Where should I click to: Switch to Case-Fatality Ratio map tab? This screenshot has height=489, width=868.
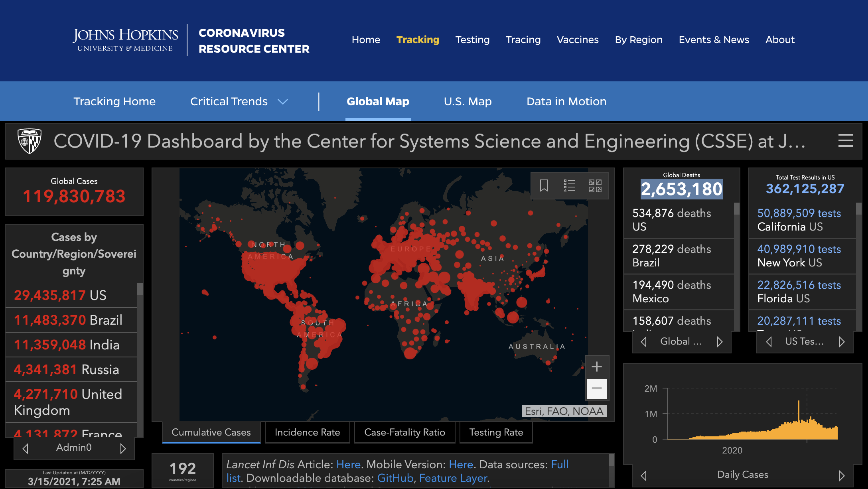[x=404, y=432]
